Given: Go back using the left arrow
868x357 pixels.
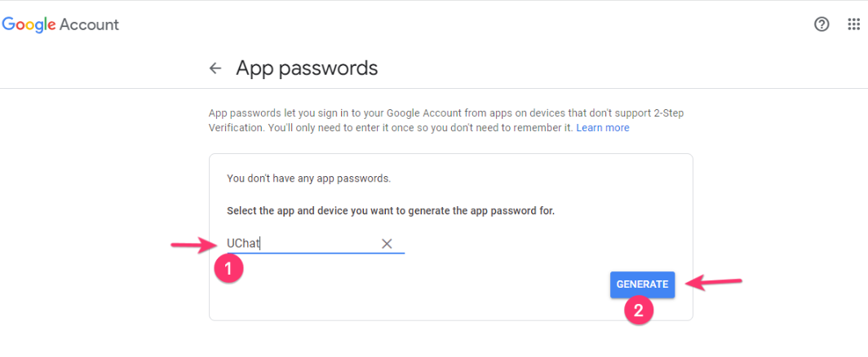Looking at the screenshot, I should tap(215, 68).
